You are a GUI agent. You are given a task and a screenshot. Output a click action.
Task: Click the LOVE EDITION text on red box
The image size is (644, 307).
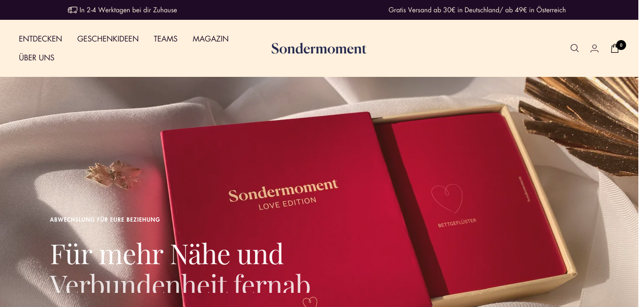tap(288, 203)
